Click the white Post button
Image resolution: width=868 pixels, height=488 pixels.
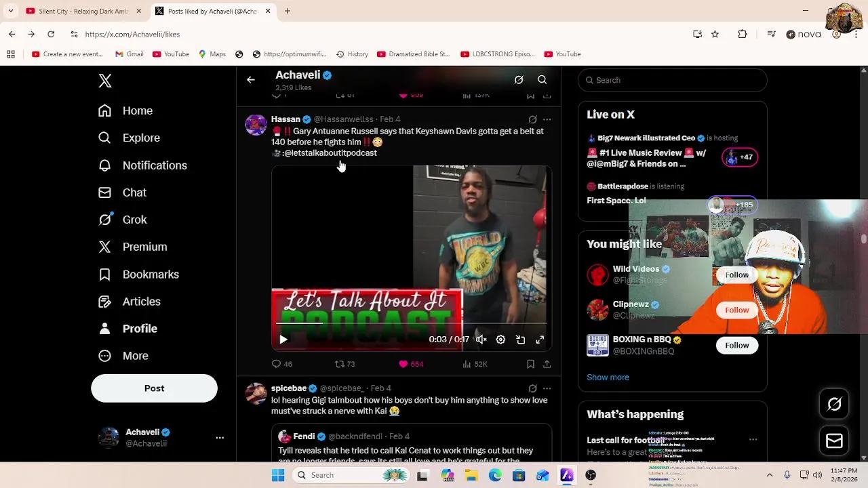[x=154, y=388]
